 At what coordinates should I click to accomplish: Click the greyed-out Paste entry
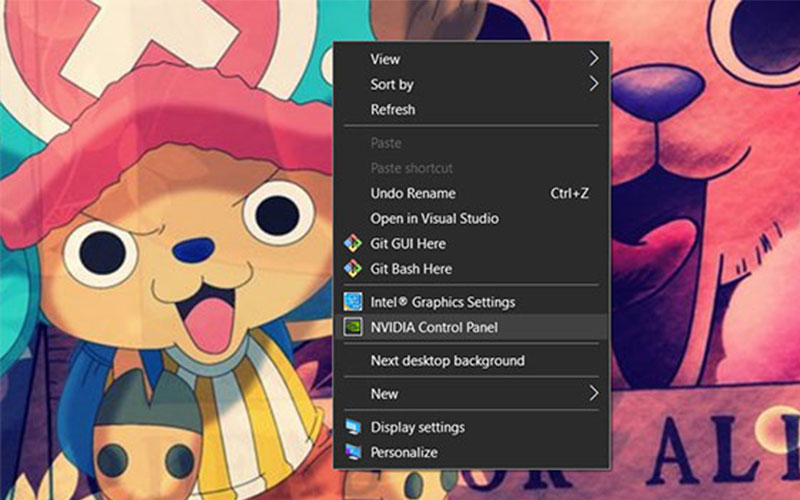[386, 143]
